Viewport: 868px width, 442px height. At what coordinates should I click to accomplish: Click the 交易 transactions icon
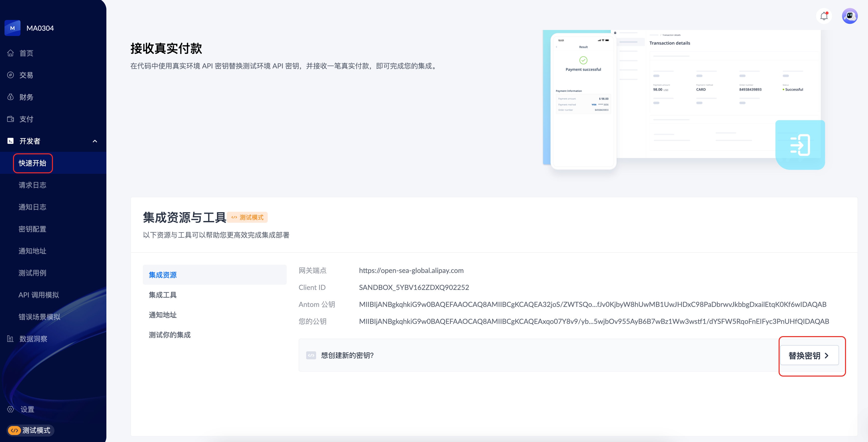click(x=10, y=75)
